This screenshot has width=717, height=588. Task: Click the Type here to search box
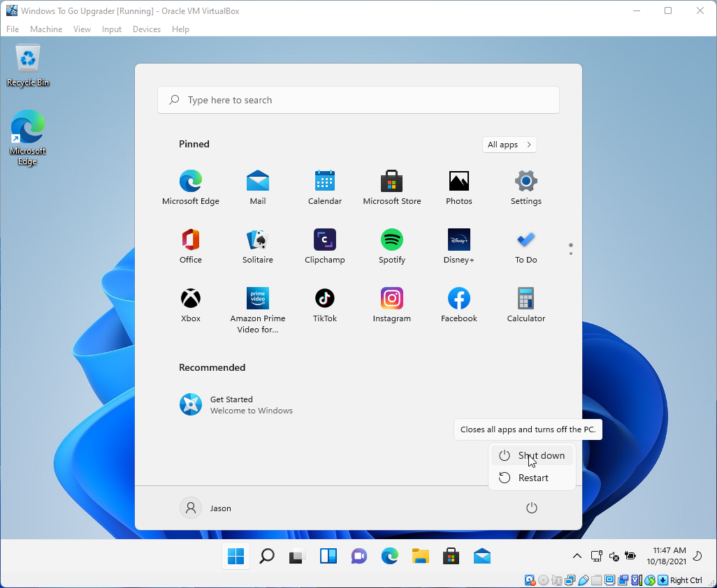358,100
